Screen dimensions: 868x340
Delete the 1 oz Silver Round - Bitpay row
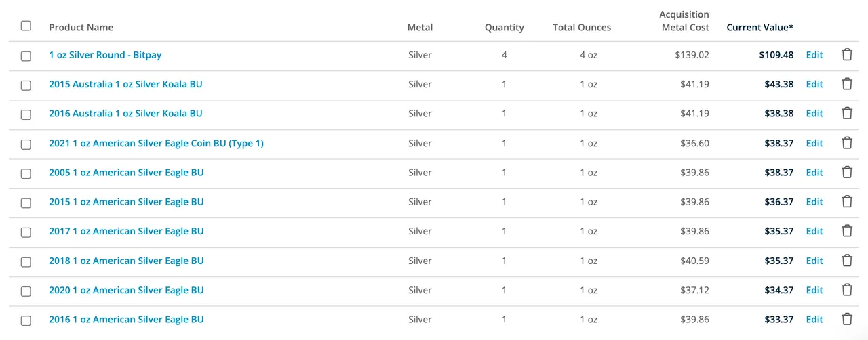point(847,55)
